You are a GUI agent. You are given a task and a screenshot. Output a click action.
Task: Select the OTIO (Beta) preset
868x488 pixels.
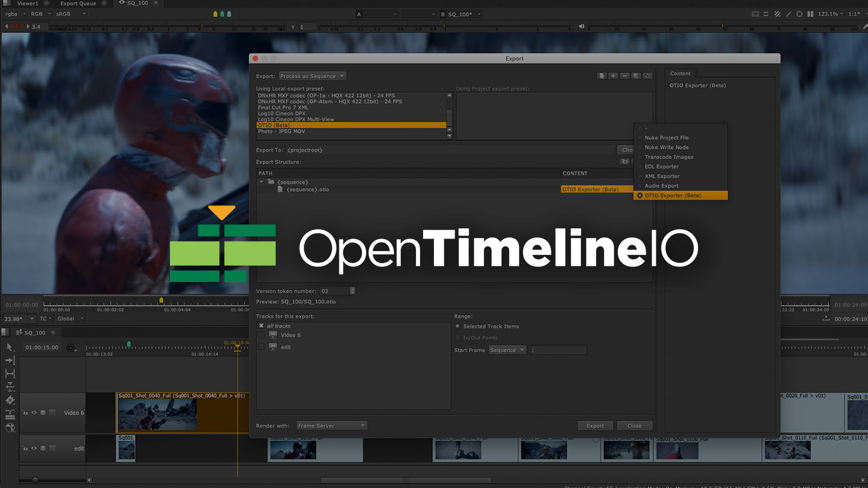pos(351,125)
